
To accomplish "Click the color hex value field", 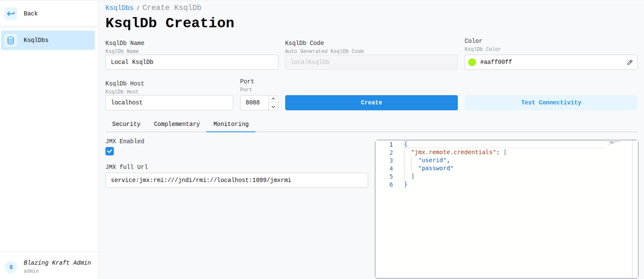I will 551,62.
